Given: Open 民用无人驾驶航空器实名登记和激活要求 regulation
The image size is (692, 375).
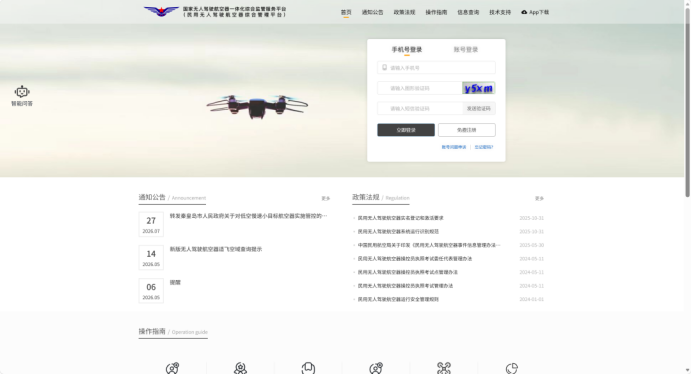Looking at the screenshot, I should click(x=400, y=218).
